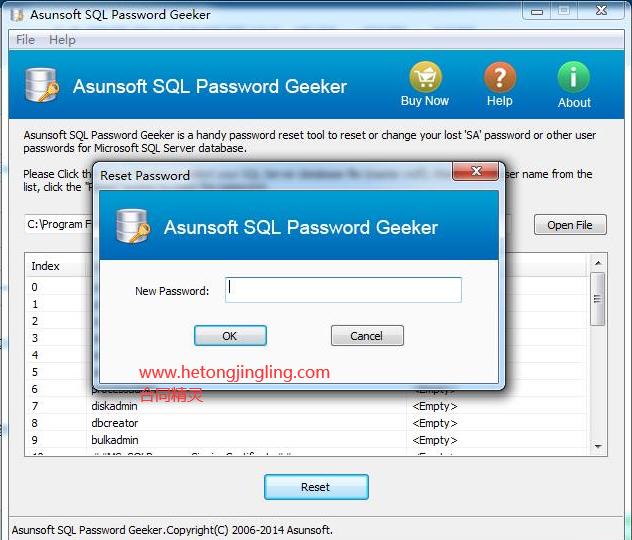Open the Help menu
Image resolution: width=632 pixels, height=540 pixels.
[x=62, y=40]
